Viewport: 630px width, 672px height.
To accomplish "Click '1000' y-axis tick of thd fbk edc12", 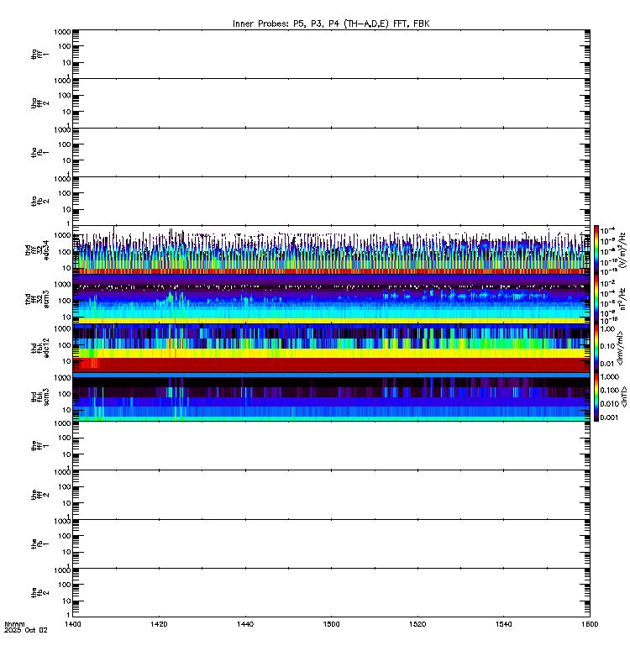I will (x=62, y=329).
